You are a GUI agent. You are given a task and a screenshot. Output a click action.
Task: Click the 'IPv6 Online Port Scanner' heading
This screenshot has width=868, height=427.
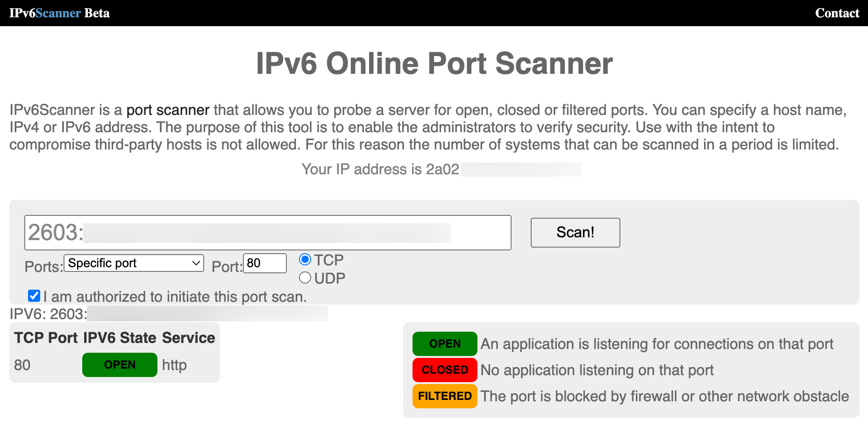pyautogui.click(x=434, y=64)
